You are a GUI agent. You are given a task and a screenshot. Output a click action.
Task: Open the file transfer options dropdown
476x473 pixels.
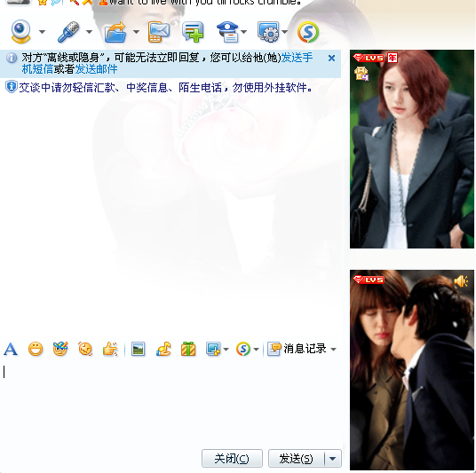(x=136, y=32)
